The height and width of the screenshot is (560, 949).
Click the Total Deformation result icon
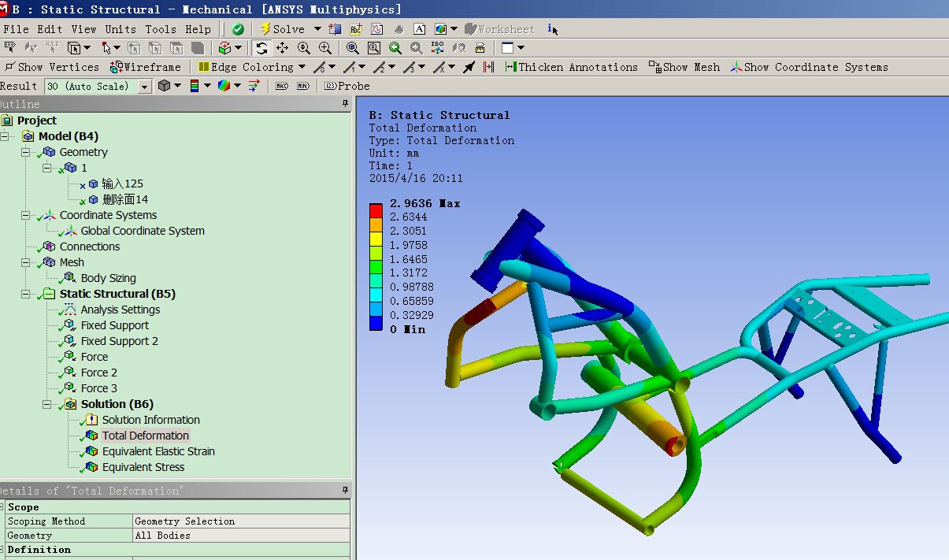pyautogui.click(x=91, y=436)
